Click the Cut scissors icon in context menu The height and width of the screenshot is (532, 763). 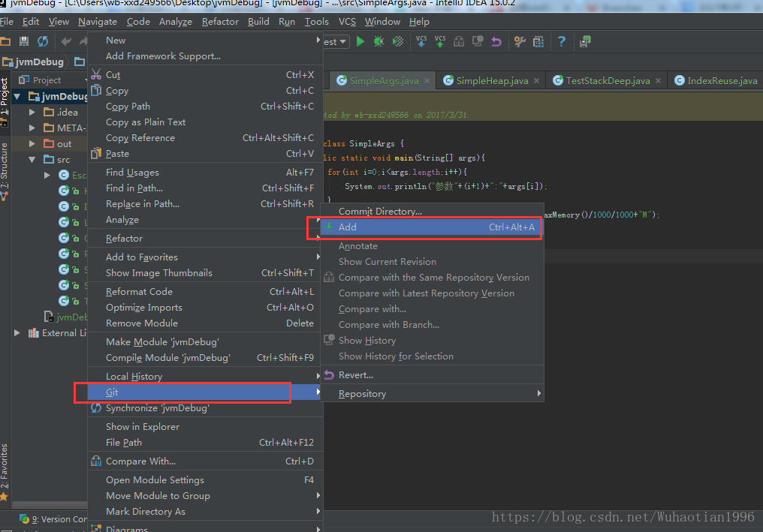click(96, 74)
